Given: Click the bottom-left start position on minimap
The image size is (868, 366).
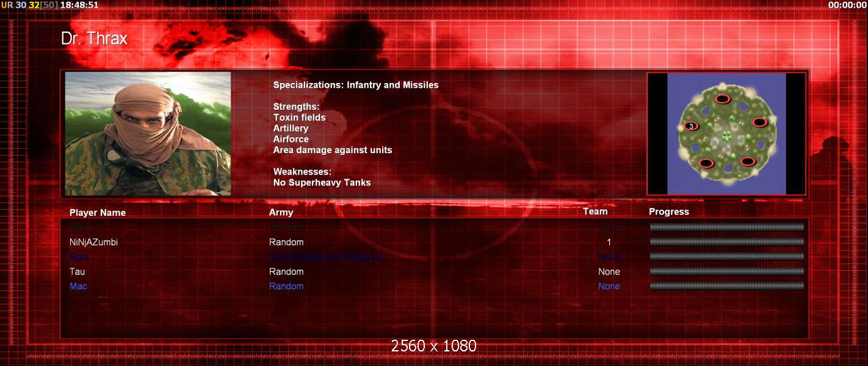Looking at the screenshot, I should click(x=706, y=163).
